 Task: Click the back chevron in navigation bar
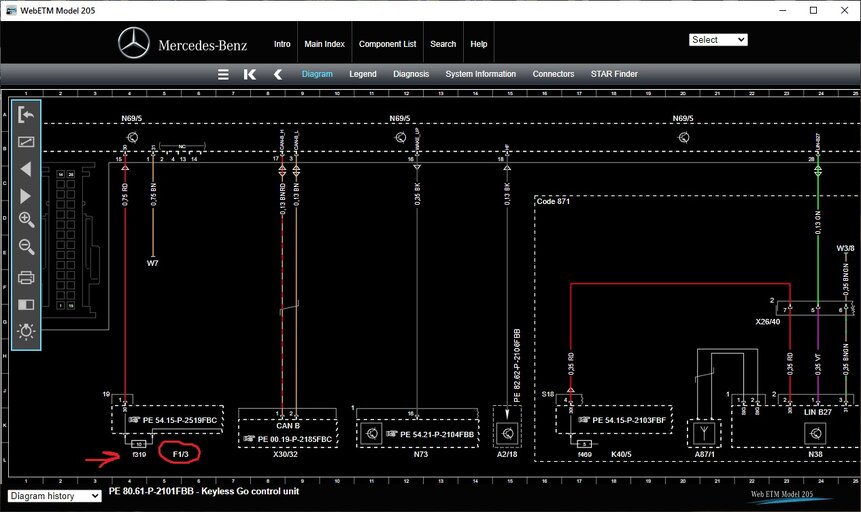point(278,74)
